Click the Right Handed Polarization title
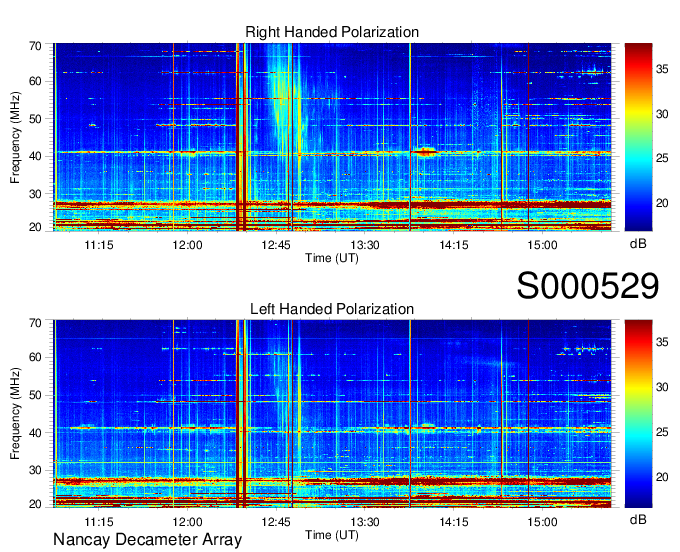The image size is (680, 552). click(x=332, y=32)
